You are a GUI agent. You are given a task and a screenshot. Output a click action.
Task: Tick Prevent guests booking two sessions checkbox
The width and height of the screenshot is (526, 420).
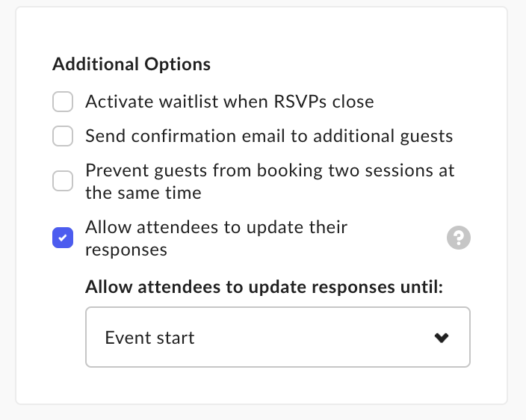[63, 181]
